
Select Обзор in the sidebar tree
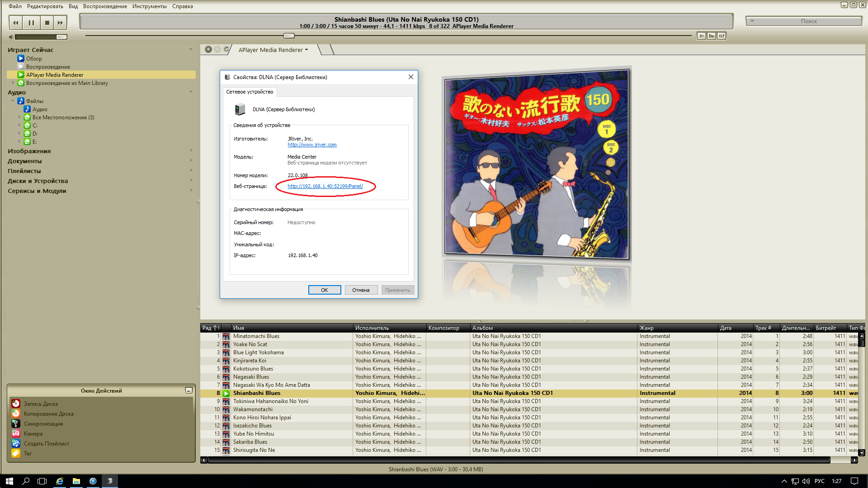pos(34,59)
